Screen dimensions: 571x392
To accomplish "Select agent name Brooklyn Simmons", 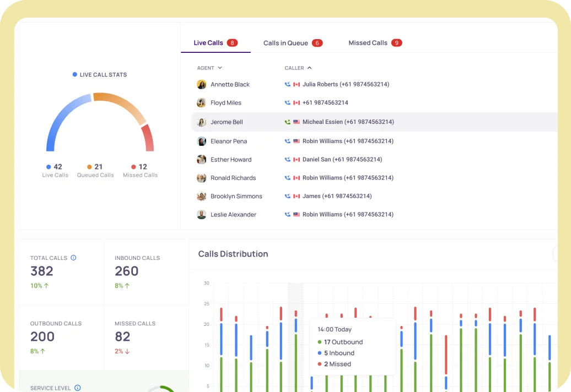I will pyautogui.click(x=236, y=197).
